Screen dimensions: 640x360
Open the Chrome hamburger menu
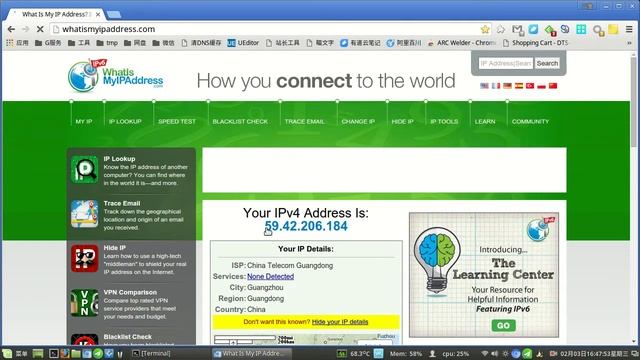pyautogui.click(x=629, y=29)
